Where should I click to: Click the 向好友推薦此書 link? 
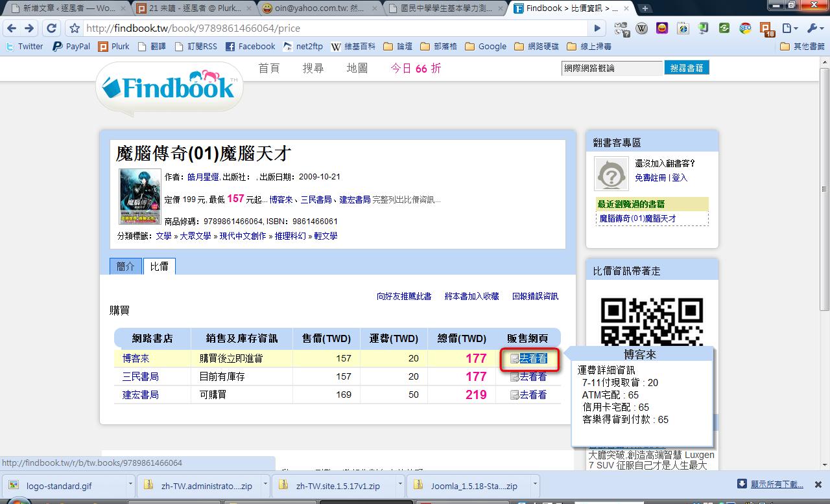404,296
